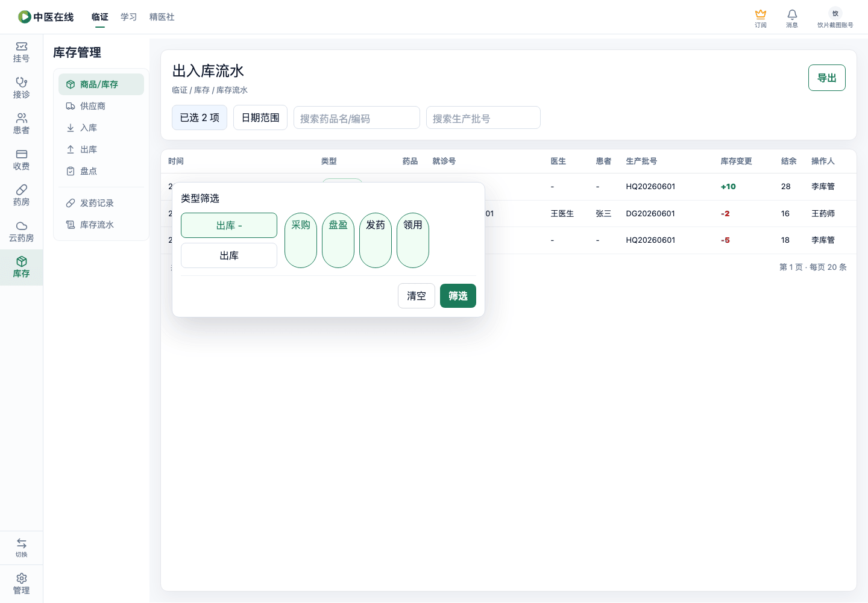Click the 中医在线 logo
This screenshot has width=868, height=603.
click(x=46, y=17)
